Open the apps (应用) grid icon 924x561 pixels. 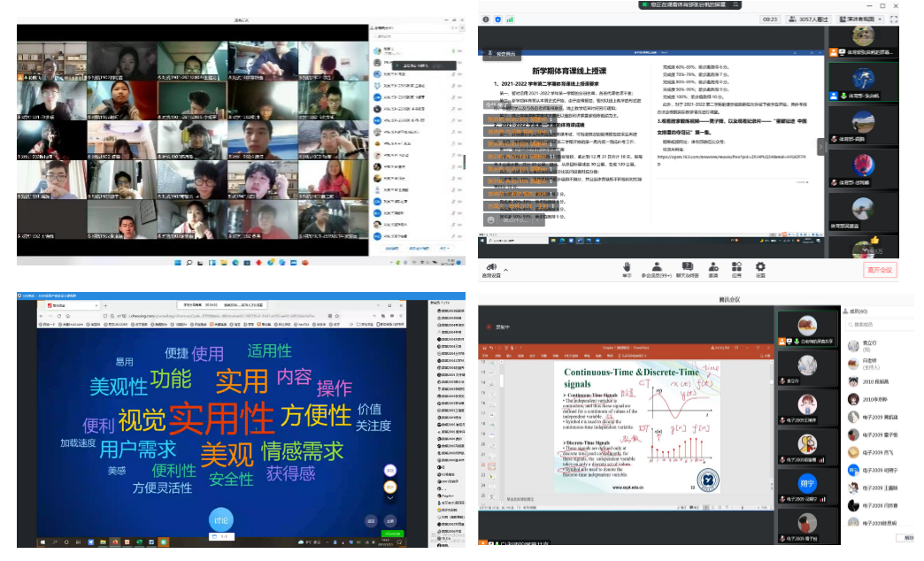coord(736,267)
